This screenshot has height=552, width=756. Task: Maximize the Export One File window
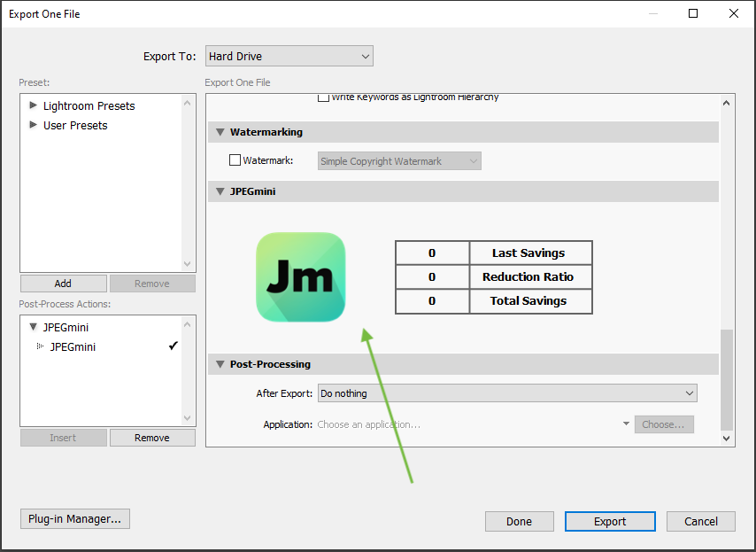pos(693,13)
